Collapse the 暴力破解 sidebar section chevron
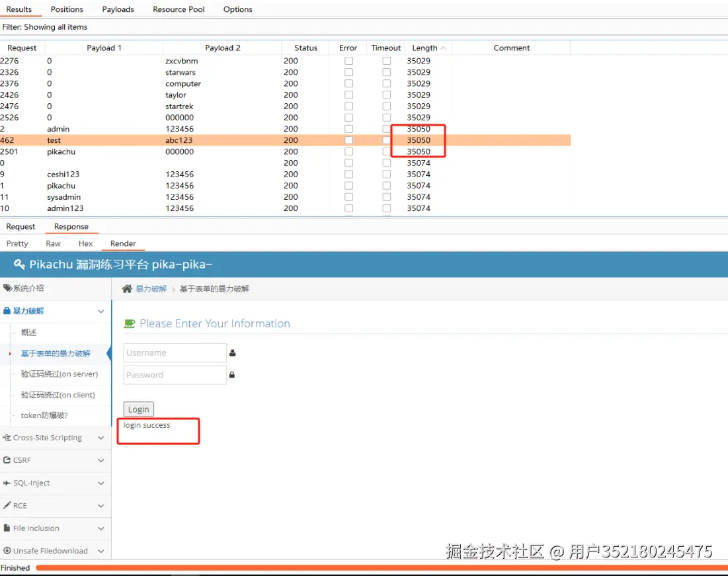The width and height of the screenshot is (728, 576). click(101, 311)
